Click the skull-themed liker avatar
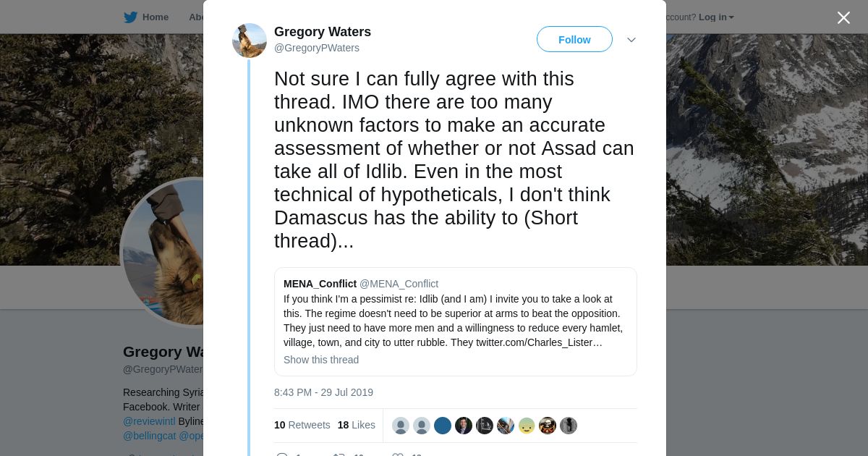This screenshot has width=868, height=456. click(548, 426)
